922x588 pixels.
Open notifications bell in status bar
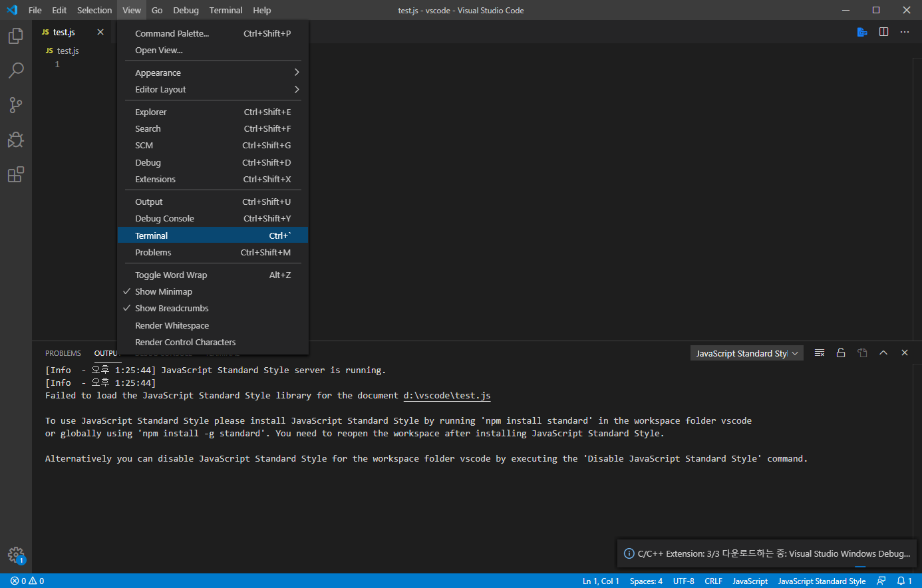905,581
